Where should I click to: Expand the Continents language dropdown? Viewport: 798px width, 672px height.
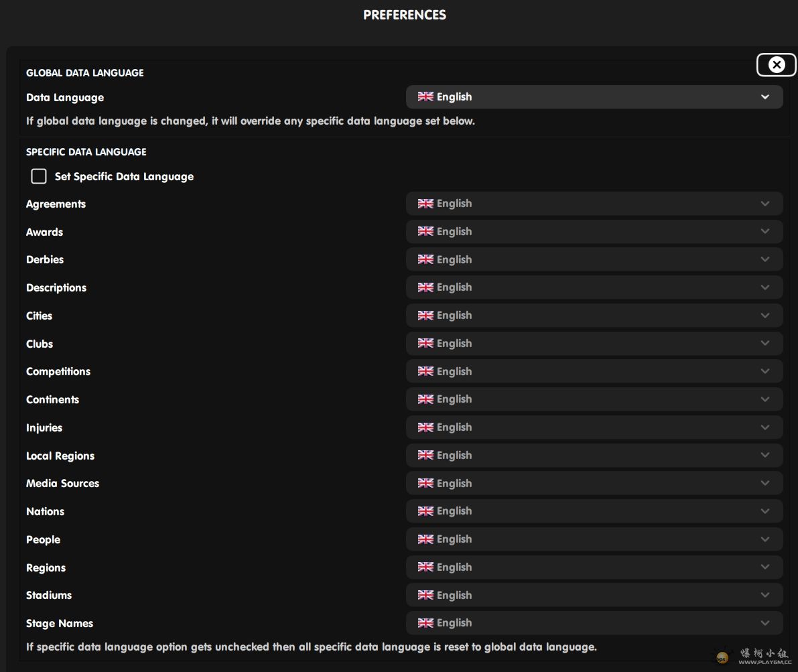pyautogui.click(x=594, y=399)
